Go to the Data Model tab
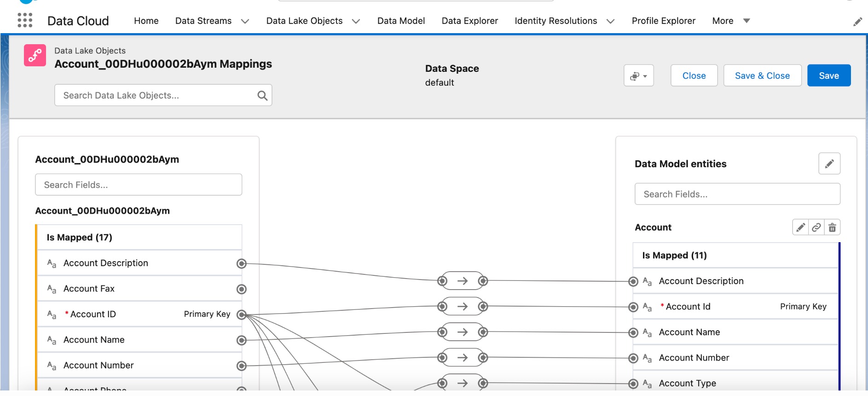This screenshot has height=396, width=868. click(x=401, y=21)
